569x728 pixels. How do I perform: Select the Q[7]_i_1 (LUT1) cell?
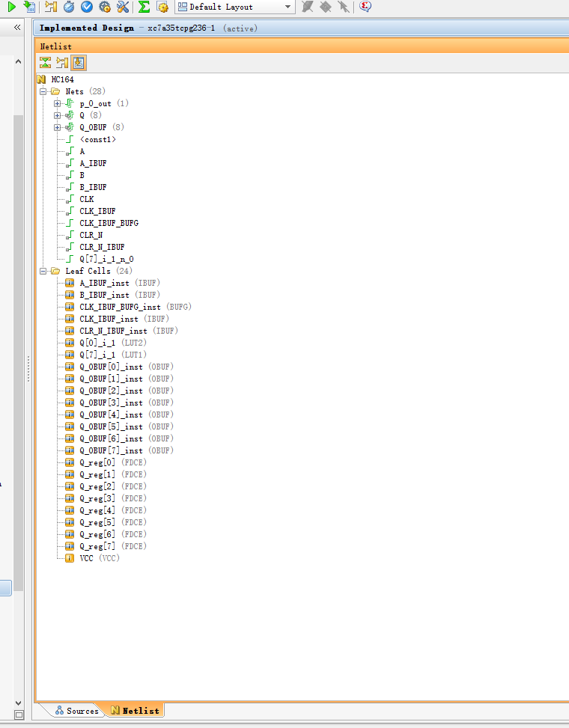113,355
